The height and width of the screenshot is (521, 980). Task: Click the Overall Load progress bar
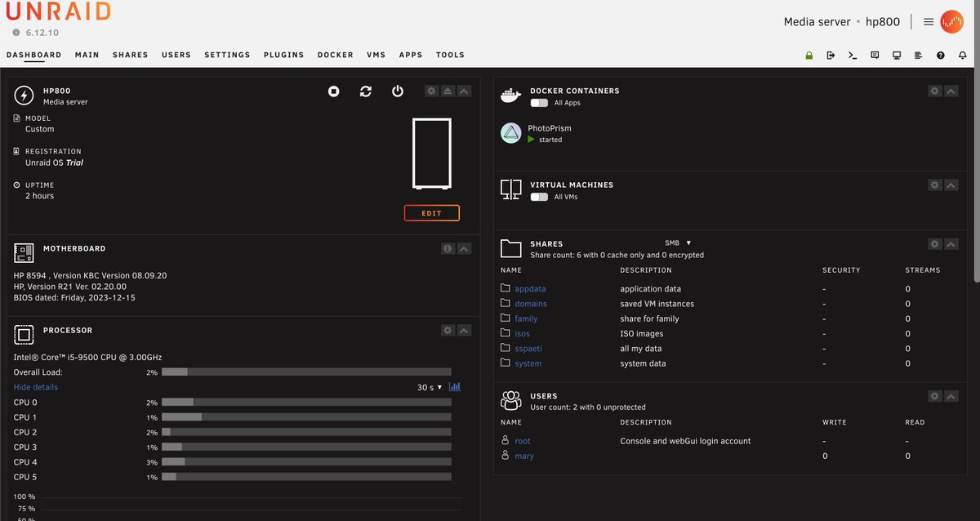click(306, 372)
